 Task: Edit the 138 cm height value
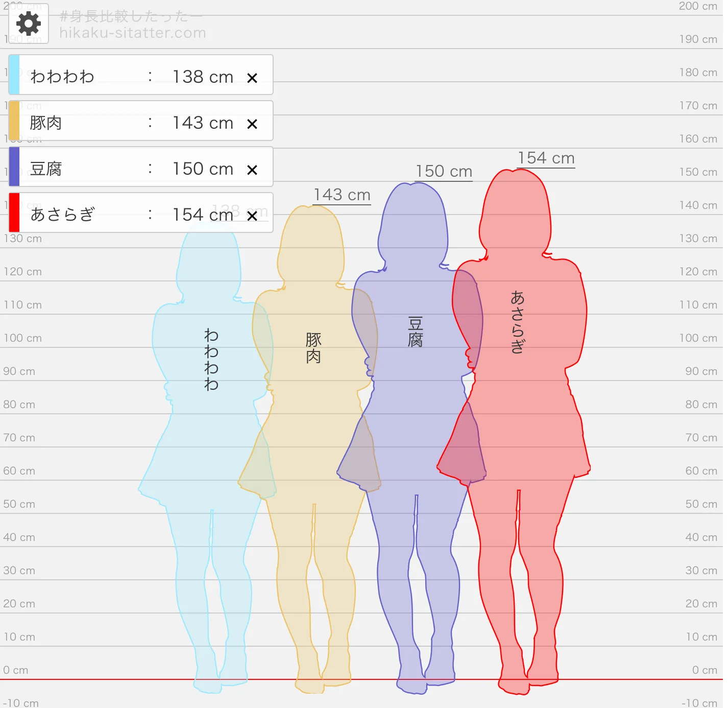[203, 77]
